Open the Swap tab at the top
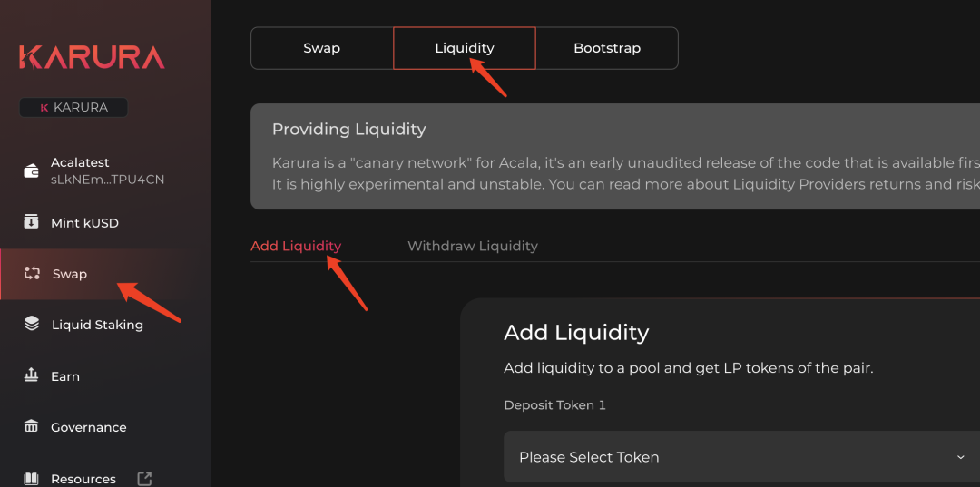The height and width of the screenshot is (487, 980). pos(321,48)
